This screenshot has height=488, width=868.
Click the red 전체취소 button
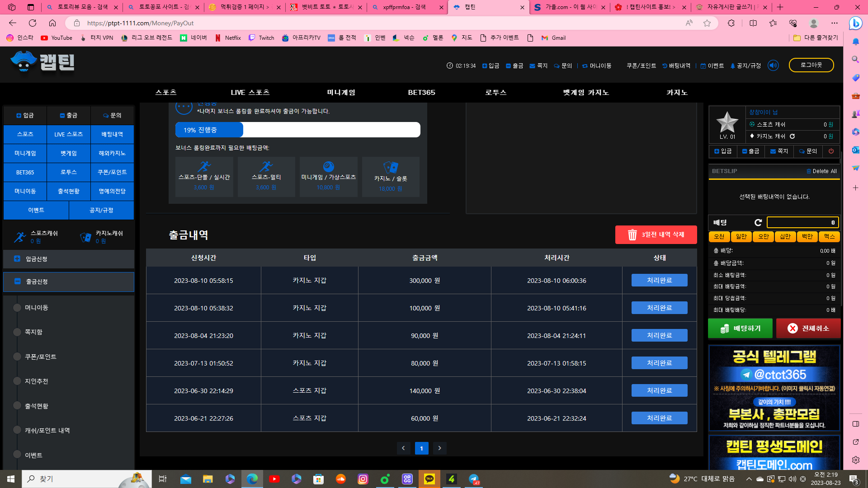point(808,328)
